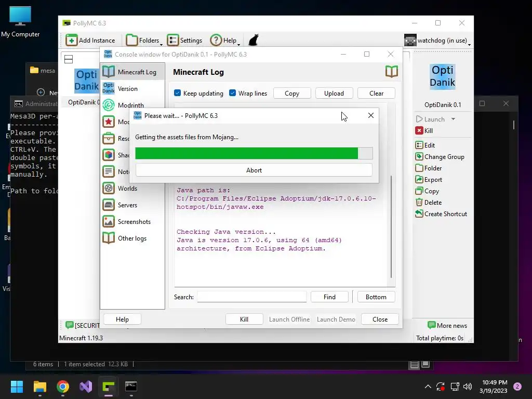This screenshot has width=532, height=399.
Task: Click the console Help button
Action: (x=122, y=320)
